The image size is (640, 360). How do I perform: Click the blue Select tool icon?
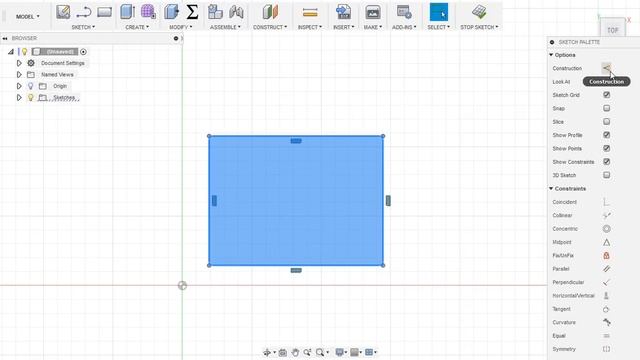click(x=439, y=12)
